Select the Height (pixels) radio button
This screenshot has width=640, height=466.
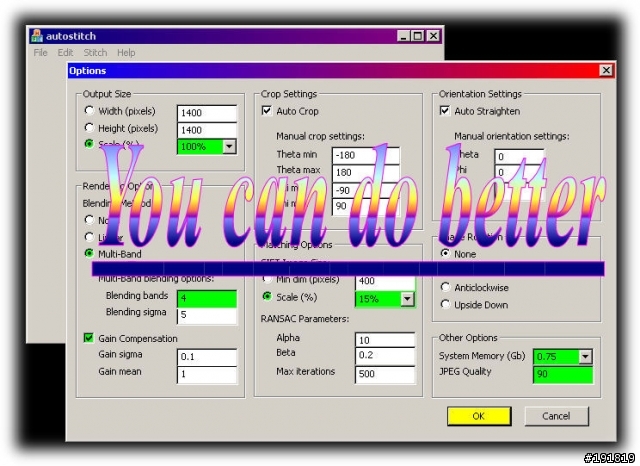89,128
